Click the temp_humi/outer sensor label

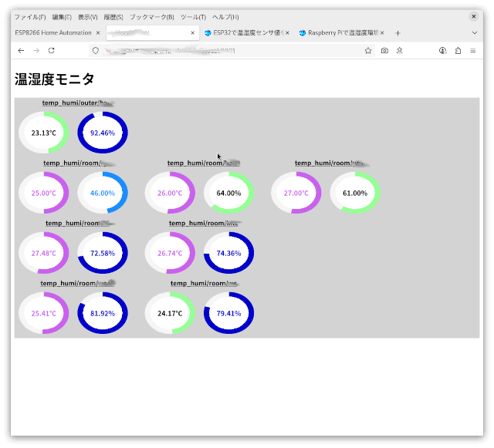click(x=77, y=103)
